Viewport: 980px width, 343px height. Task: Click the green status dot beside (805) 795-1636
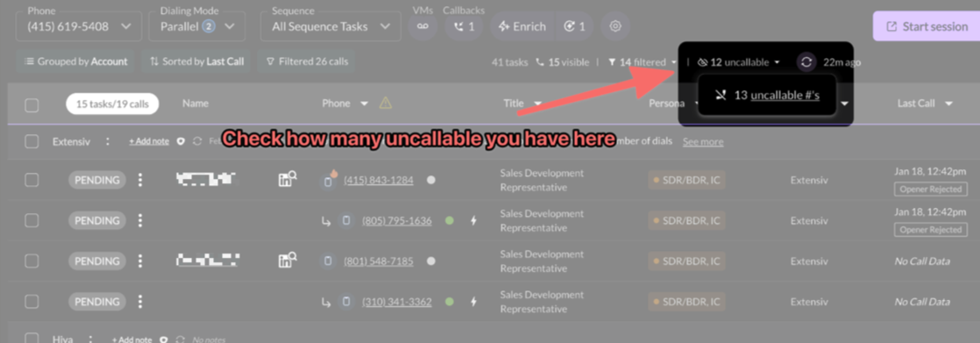click(450, 221)
